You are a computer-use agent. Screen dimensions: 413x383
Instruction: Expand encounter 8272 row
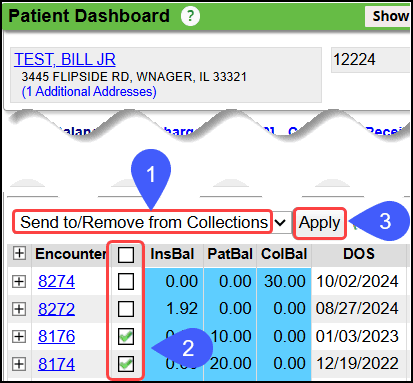click(19, 309)
